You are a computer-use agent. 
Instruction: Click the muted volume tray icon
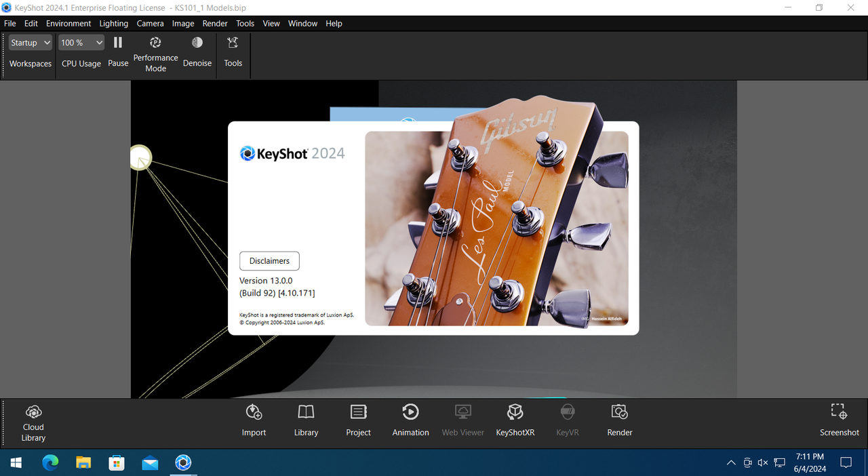[763, 462]
